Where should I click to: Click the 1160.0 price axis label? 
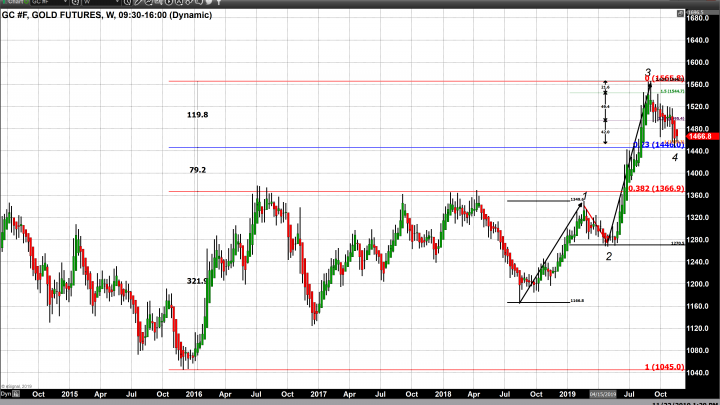click(x=698, y=306)
